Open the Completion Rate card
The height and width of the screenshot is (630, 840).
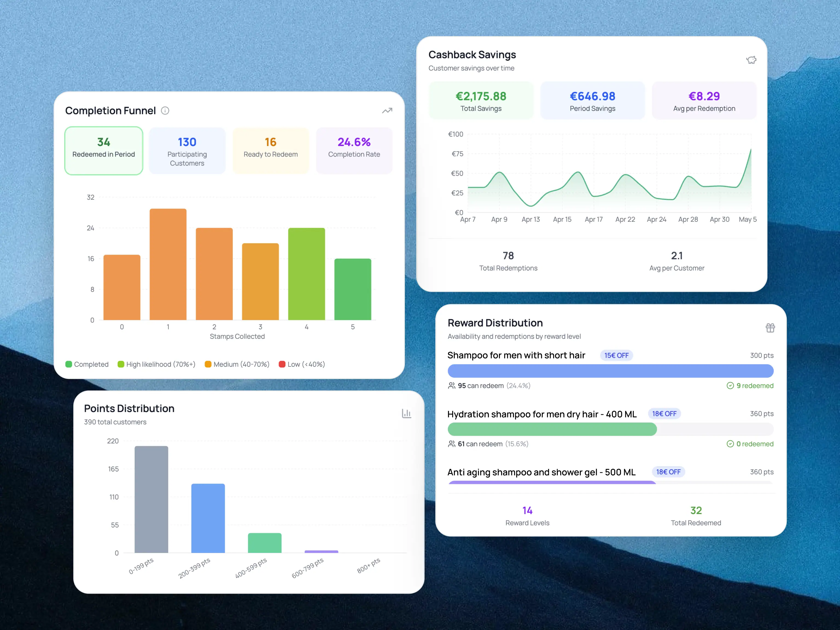[354, 151]
